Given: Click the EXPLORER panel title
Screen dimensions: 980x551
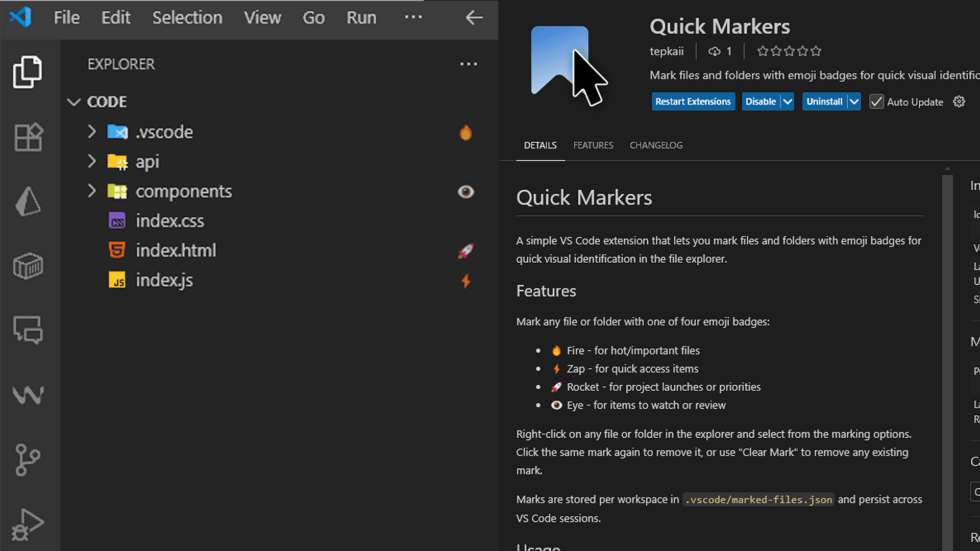Looking at the screenshot, I should [121, 64].
